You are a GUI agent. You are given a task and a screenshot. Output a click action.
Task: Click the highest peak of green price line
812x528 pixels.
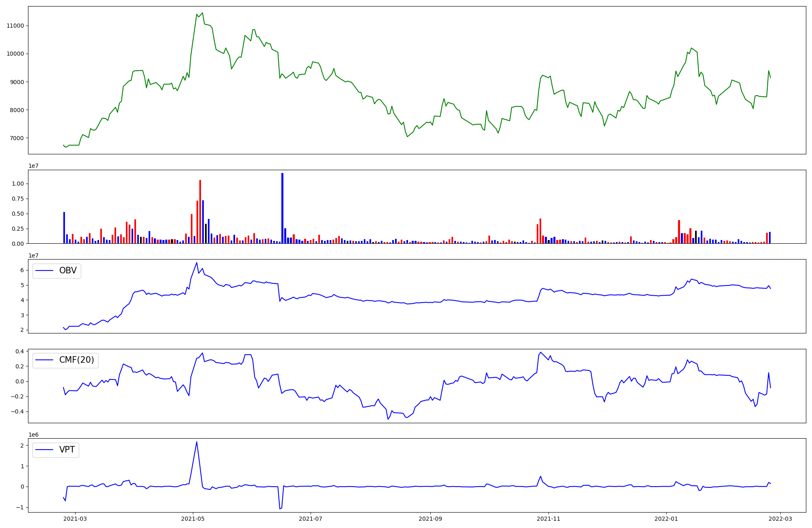[202, 13]
